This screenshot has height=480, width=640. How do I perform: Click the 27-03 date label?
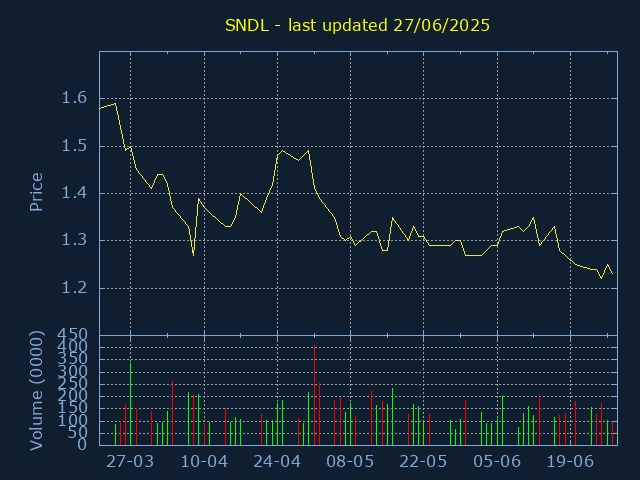pyautogui.click(x=130, y=462)
